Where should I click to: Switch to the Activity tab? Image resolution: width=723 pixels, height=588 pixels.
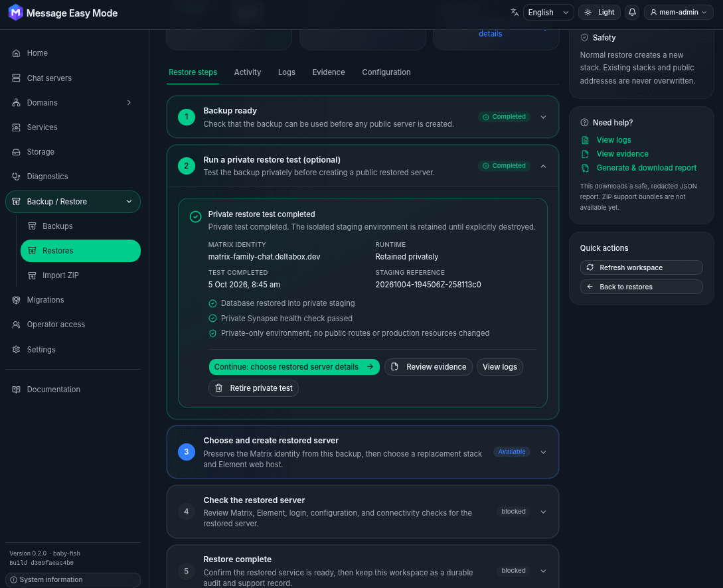248,72
